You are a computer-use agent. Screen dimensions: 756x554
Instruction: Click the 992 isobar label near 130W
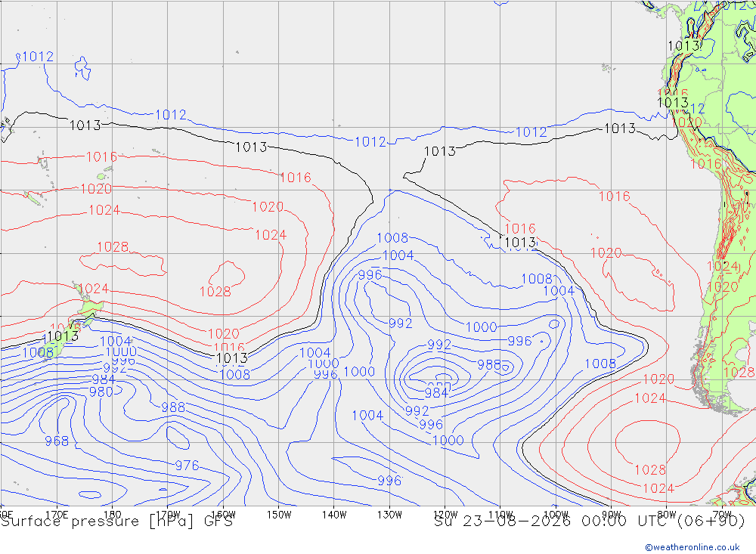401,323
